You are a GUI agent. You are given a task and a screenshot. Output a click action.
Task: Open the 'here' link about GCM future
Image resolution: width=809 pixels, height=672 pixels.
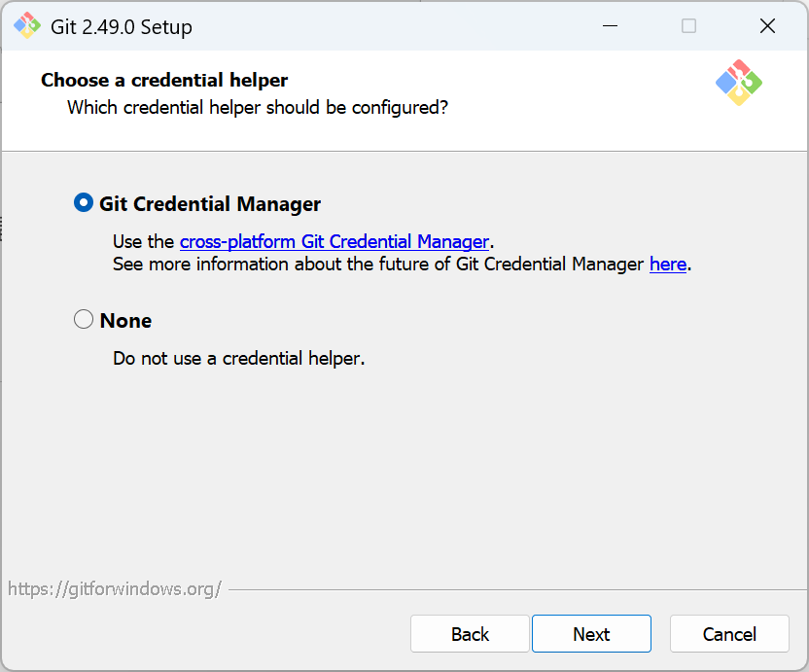[x=668, y=265]
